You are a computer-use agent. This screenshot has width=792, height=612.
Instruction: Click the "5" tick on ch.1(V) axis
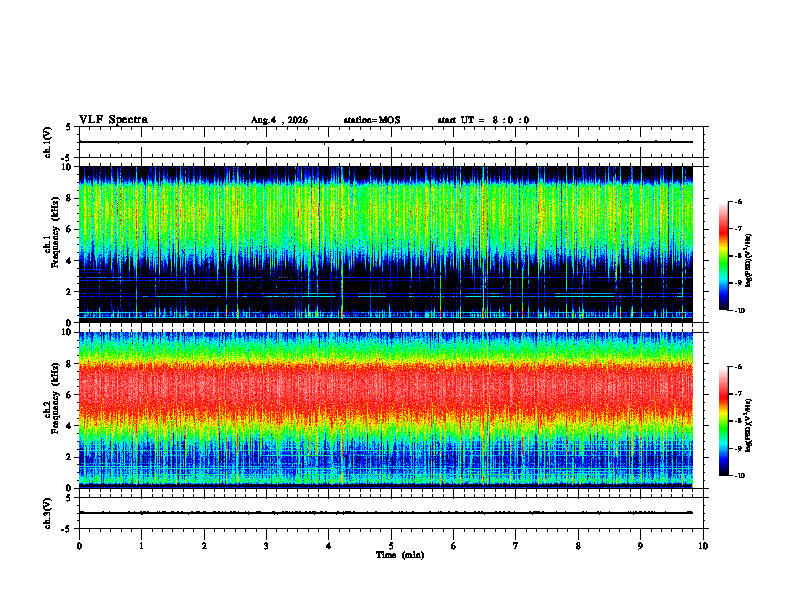(69, 127)
